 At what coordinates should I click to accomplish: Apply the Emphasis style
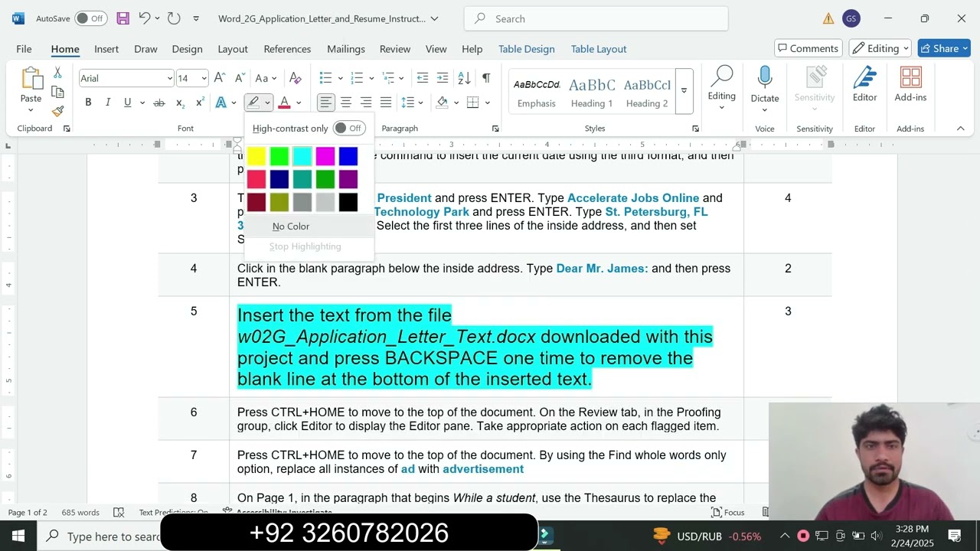click(537, 92)
